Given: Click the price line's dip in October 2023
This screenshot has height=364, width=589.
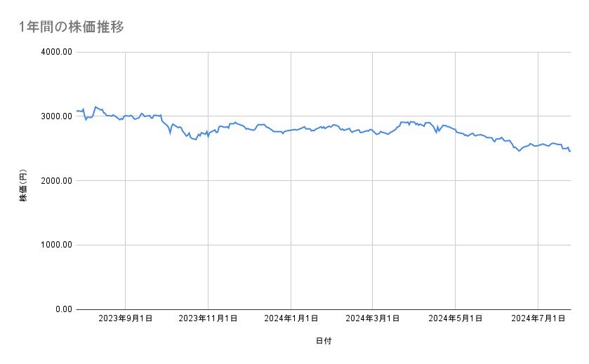Looking at the screenshot, I should click(x=195, y=140).
